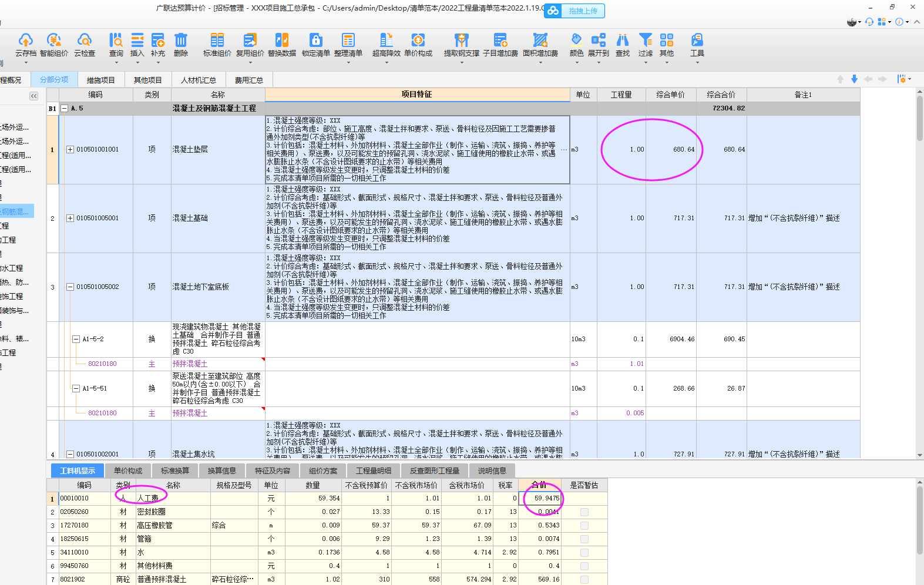Toggle 锁定清单 lock list
The height and width of the screenshot is (585, 924).
click(316, 45)
